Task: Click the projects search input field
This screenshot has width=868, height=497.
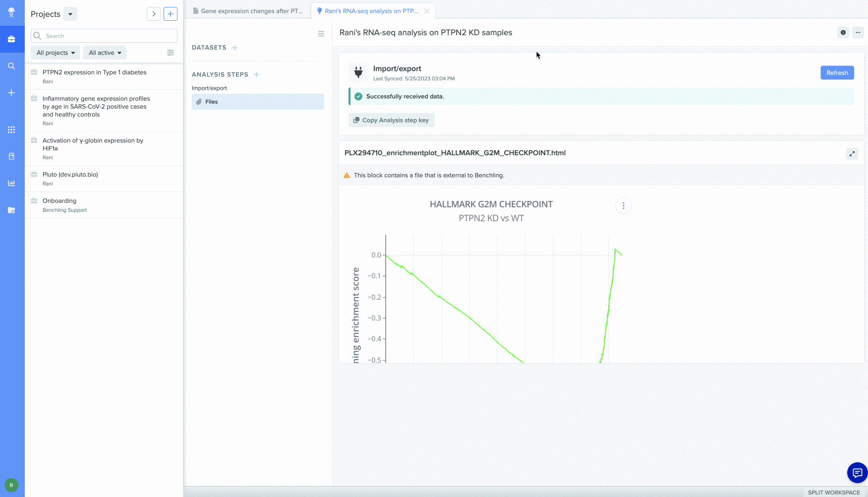Action: 109,36
